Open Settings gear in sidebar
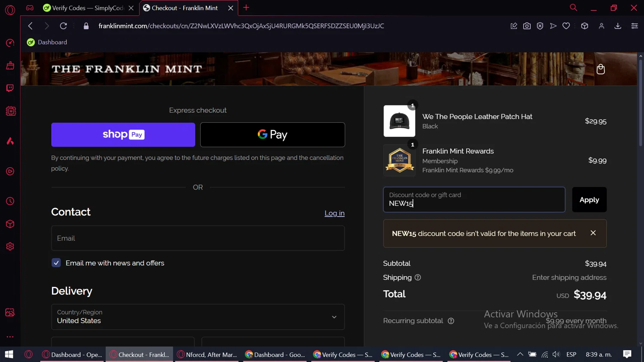Screen dimensions: 644x362 point(10,247)
